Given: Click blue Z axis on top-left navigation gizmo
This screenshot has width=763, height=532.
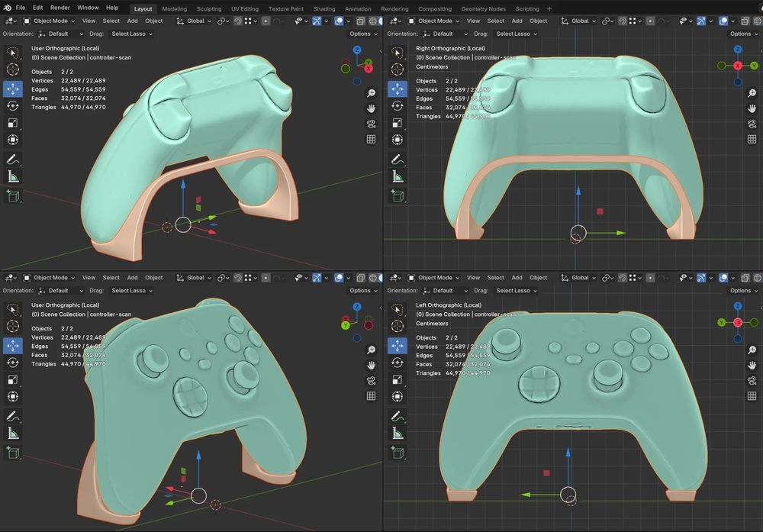Looking at the screenshot, I should pyautogui.click(x=356, y=50).
